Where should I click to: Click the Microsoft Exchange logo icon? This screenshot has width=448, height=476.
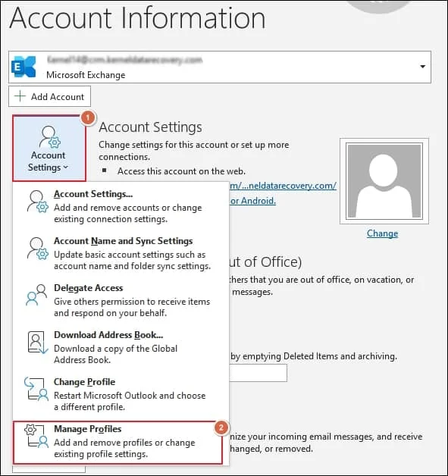[23, 67]
